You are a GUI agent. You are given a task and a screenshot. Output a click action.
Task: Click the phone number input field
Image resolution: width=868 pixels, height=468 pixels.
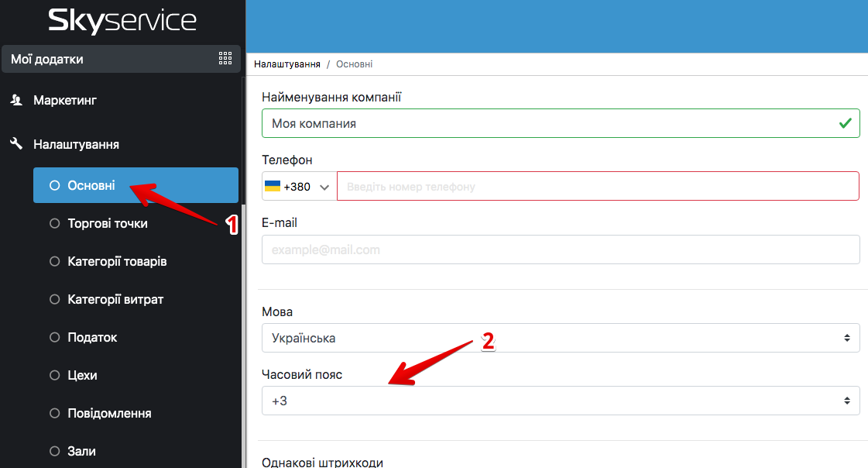point(597,187)
